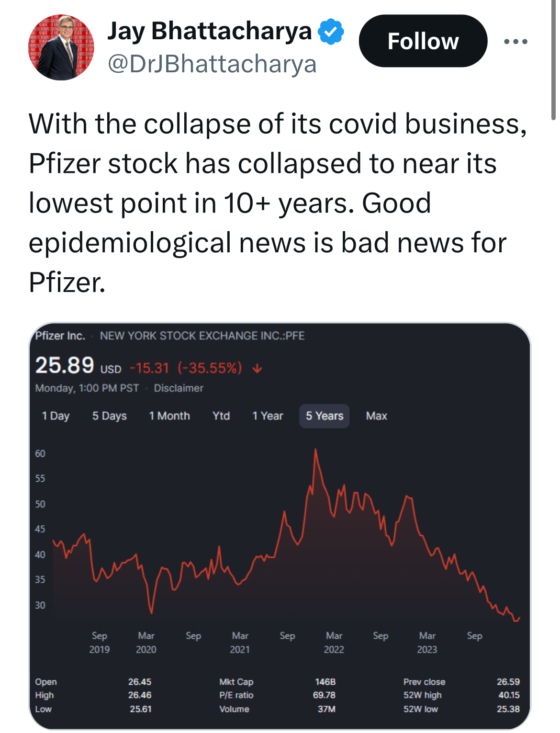Click the blue verified badge
The width and height of the screenshot is (560, 733).
pos(331,32)
